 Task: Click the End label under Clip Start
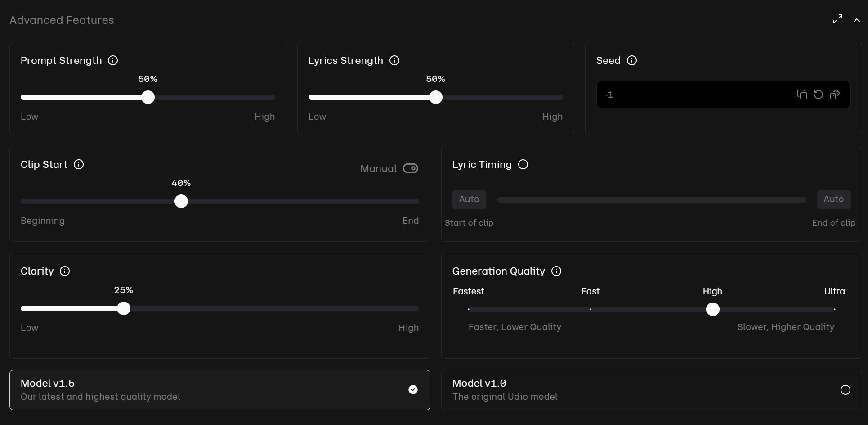click(x=411, y=221)
